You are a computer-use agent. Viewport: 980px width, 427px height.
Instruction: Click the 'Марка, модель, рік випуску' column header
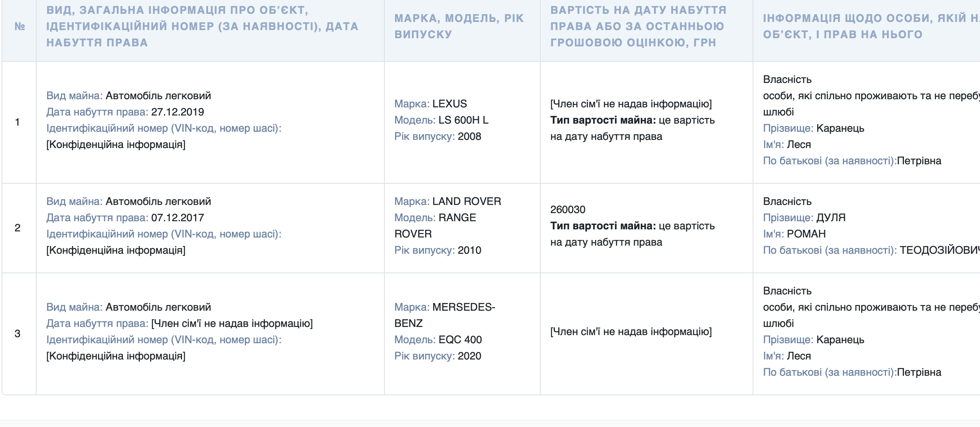coord(459,26)
